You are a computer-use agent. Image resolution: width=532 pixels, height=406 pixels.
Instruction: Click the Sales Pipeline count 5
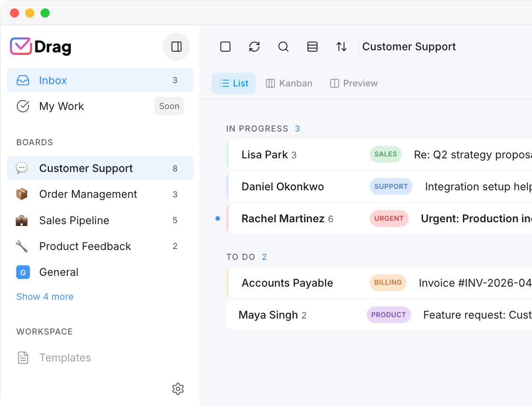tap(175, 220)
